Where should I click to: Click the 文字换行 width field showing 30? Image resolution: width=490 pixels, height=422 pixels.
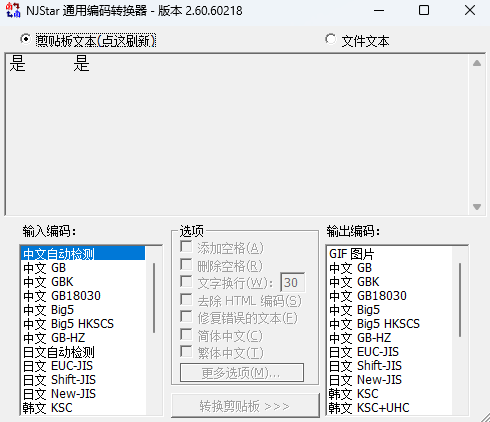tap(293, 283)
